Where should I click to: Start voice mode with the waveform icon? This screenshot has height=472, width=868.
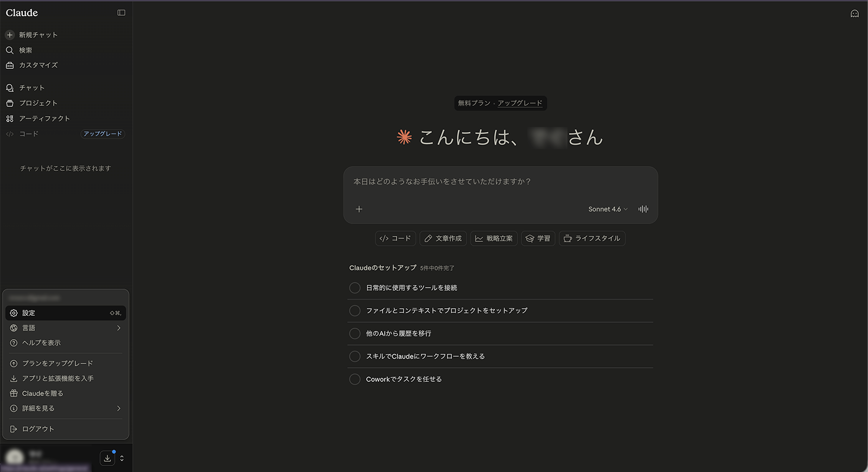click(x=643, y=209)
